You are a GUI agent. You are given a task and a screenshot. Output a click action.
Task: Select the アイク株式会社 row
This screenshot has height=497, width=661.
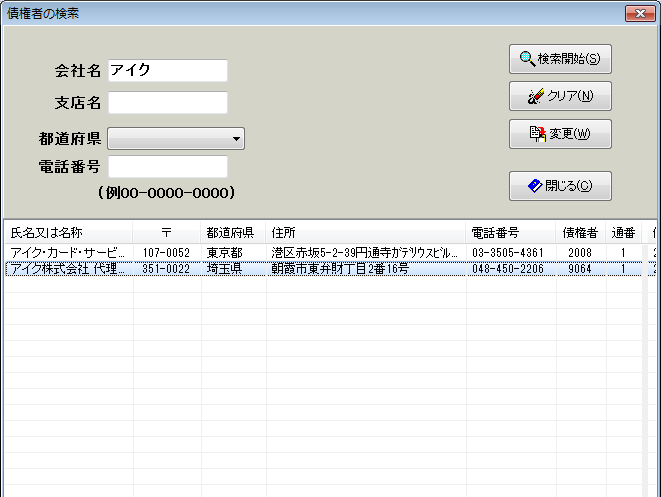pos(67,269)
